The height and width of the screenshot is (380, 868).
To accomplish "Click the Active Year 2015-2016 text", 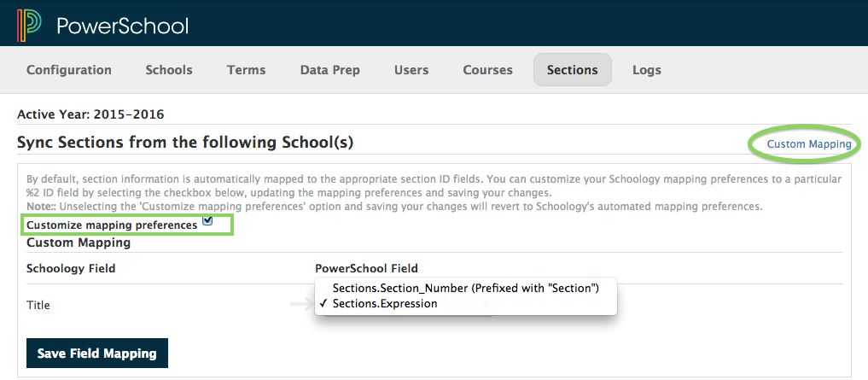I will click(90, 114).
